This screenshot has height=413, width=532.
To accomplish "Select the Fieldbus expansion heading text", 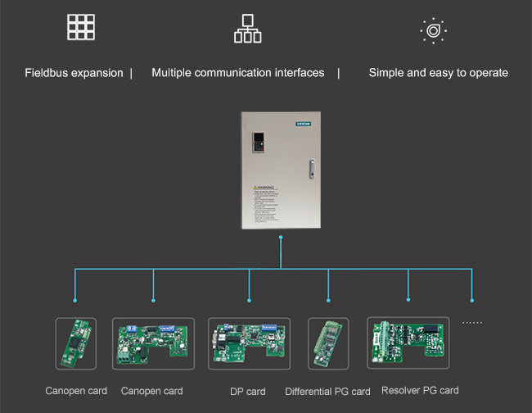I will 74,73.
